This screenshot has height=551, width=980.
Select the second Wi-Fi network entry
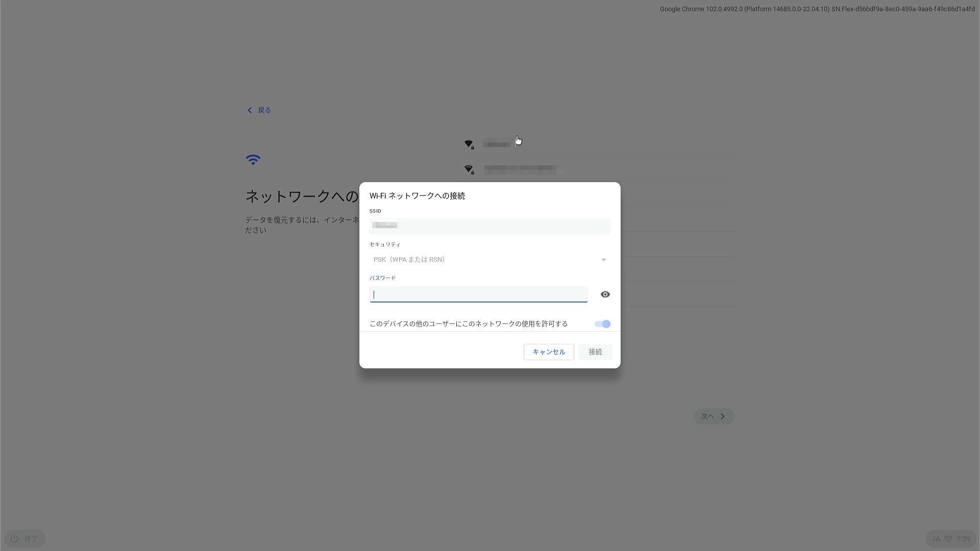(598, 169)
